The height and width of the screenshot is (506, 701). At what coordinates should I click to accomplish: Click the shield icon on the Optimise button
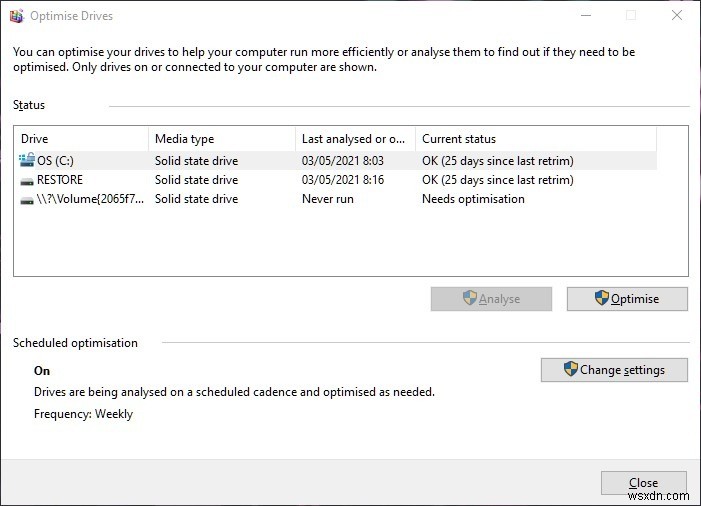point(602,298)
